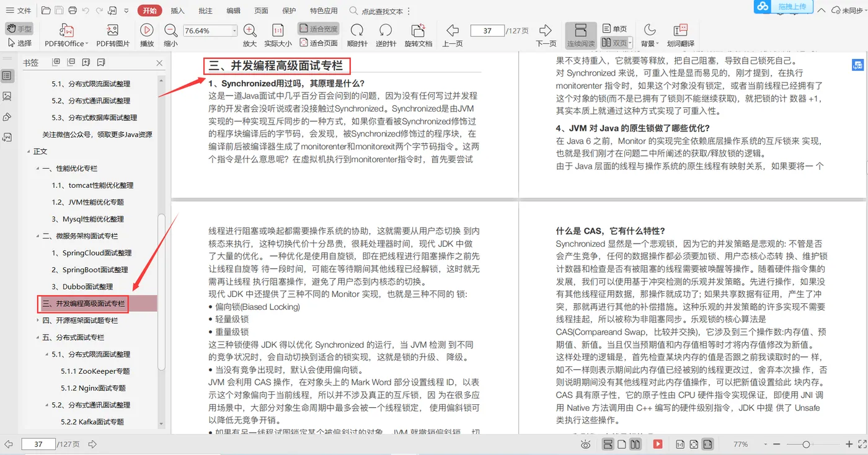The height and width of the screenshot is (455, 868).
Task: Collapse the 正文 bookmark node
Action: click(28, 151)
